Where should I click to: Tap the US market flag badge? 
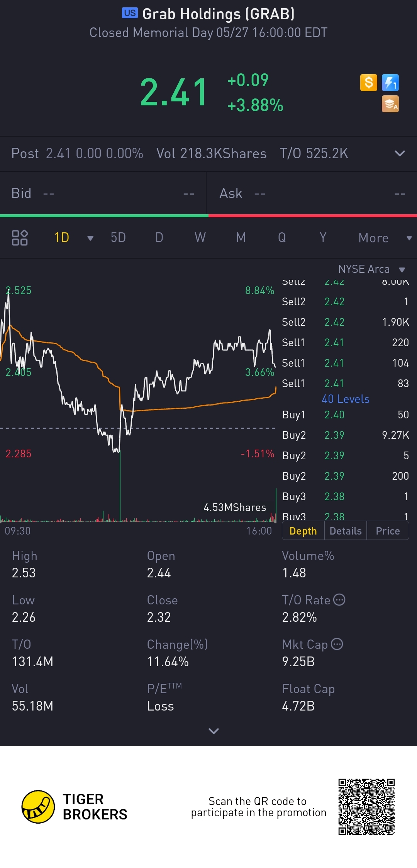pos(130,13)
